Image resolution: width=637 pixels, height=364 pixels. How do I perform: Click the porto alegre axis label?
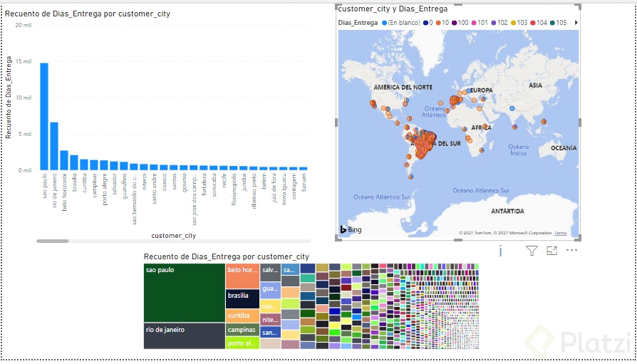[105, 189]
